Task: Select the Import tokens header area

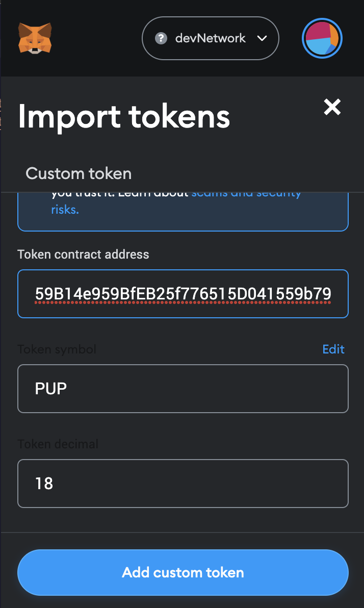Action: [124, 117]
